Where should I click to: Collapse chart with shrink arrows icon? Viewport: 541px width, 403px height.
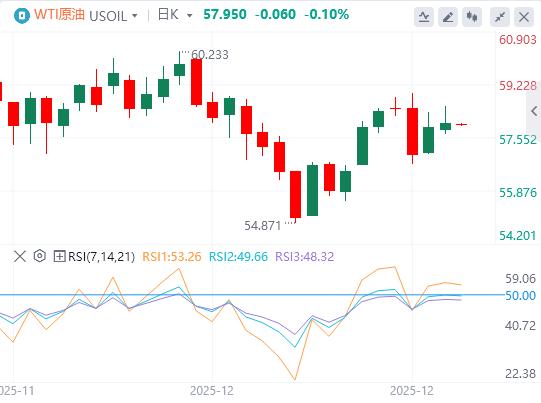(500, 17)
